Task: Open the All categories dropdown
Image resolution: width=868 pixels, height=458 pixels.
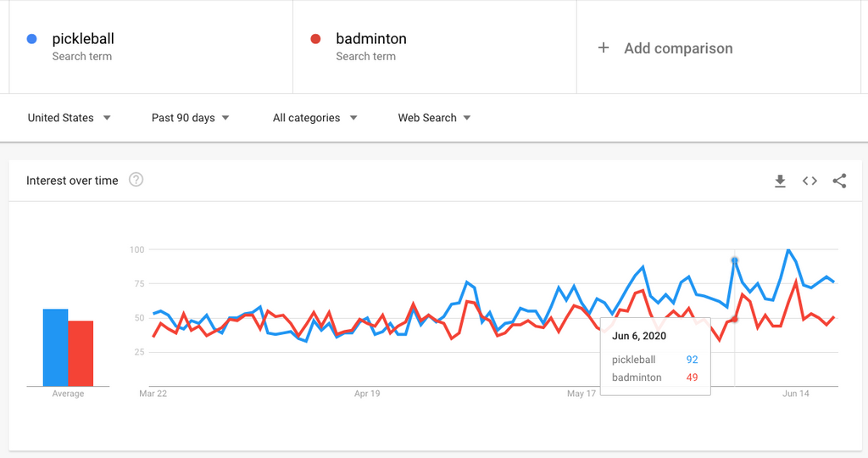Action: click(x=314, y=118)
